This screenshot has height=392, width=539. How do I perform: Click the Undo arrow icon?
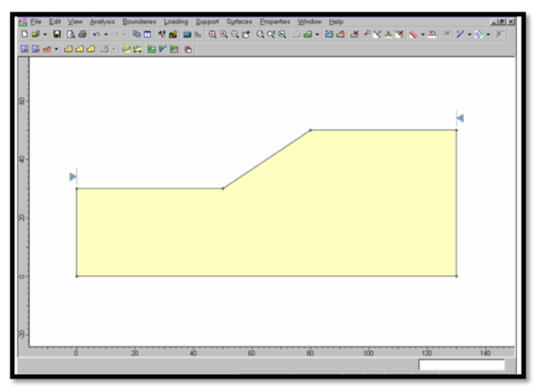[96, 34]
